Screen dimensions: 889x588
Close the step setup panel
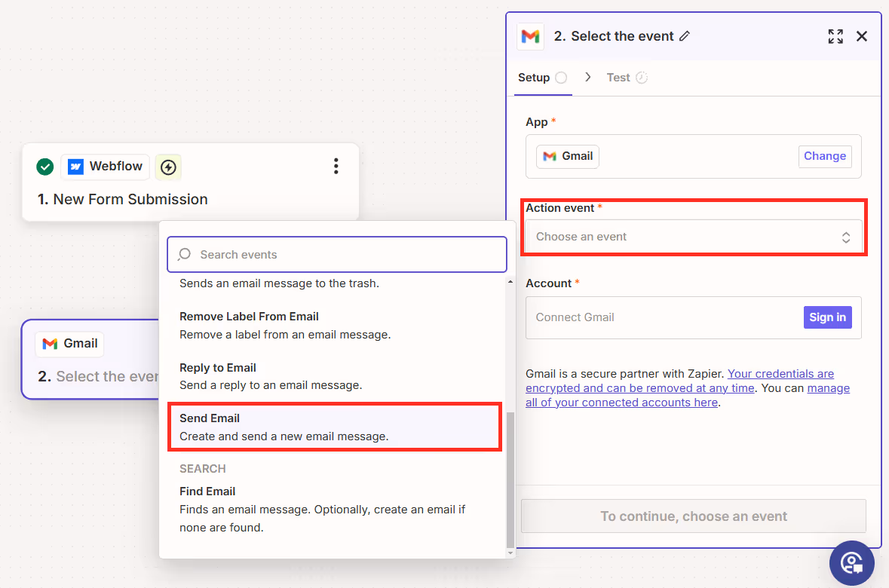[x=862, y=36]
